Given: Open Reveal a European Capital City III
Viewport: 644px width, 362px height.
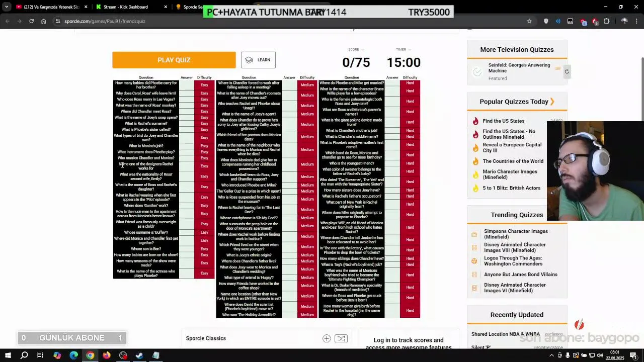Looking at the screenshot, I should 512,147.
